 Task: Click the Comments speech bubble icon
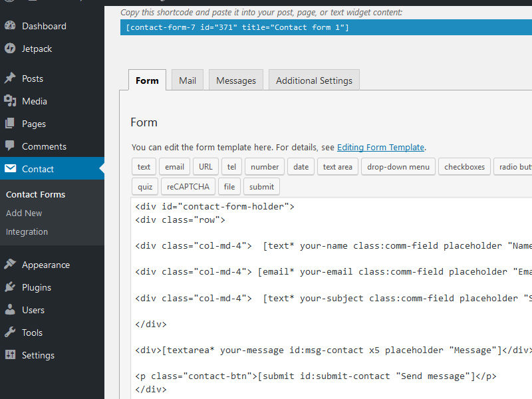10,146
